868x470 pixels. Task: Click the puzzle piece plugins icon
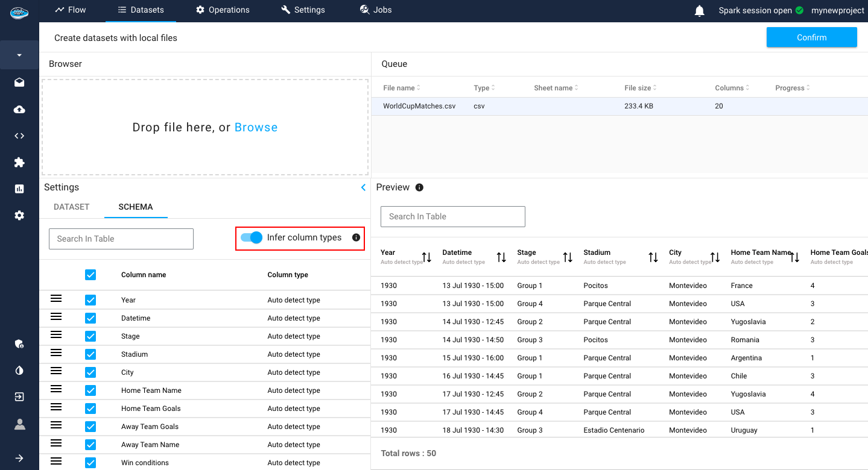19,162
